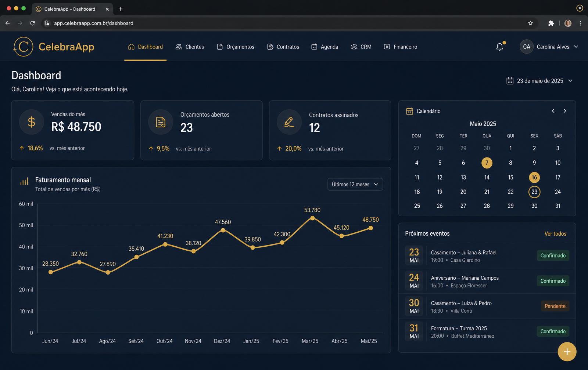Open the Dashboard nav tab
The width and height of the screenshot is (588, 370).
[146, 47]
